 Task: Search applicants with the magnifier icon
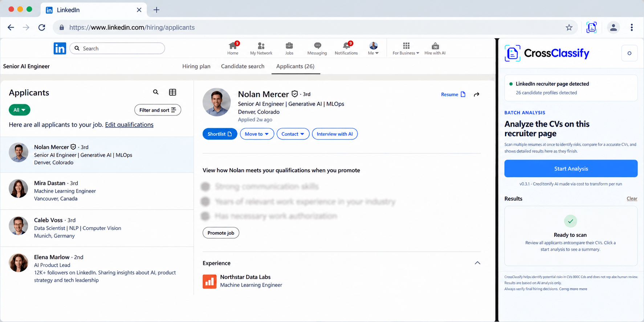tap(156, 92)
